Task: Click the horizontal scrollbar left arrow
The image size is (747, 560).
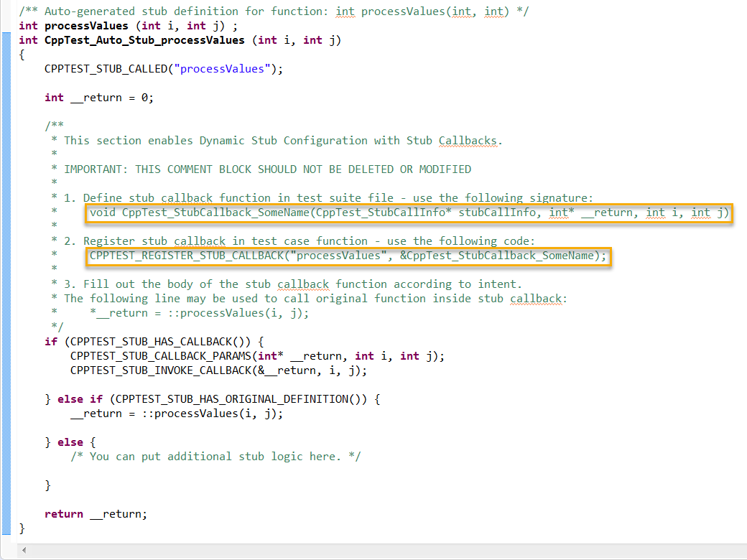Action: [24, 550]
